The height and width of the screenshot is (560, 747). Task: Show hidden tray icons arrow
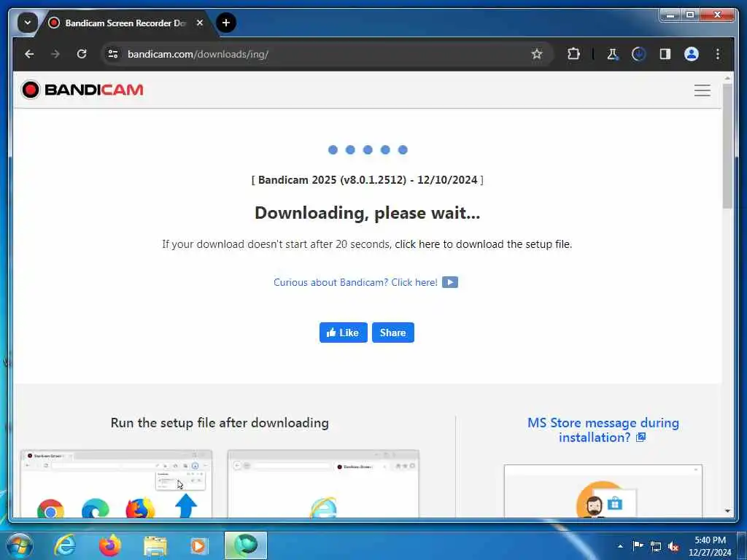(620, 546)
